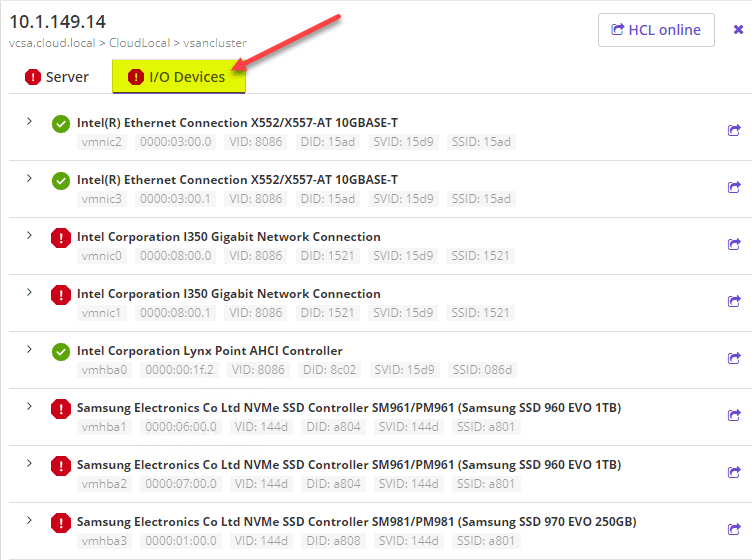Click vcsa.cloud.local in the breadcrumb
This screenshot has width=752, height=560.
[x=52, y=43]
